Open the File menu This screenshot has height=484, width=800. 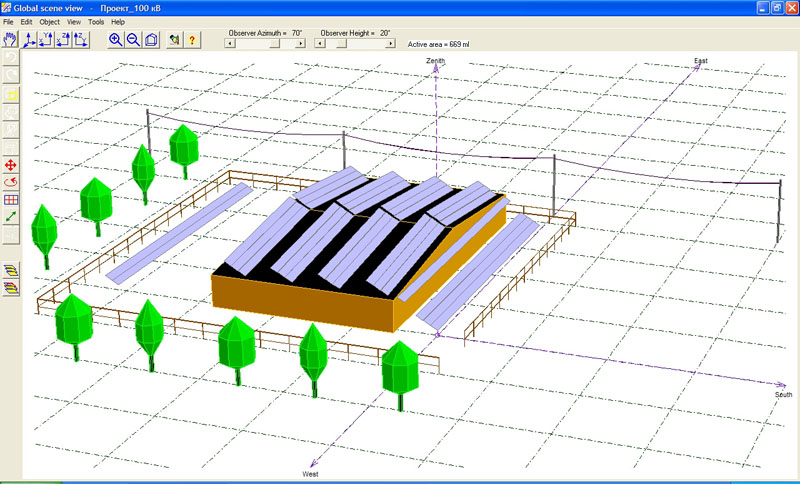pyautogui.click(x=8, y=21)
